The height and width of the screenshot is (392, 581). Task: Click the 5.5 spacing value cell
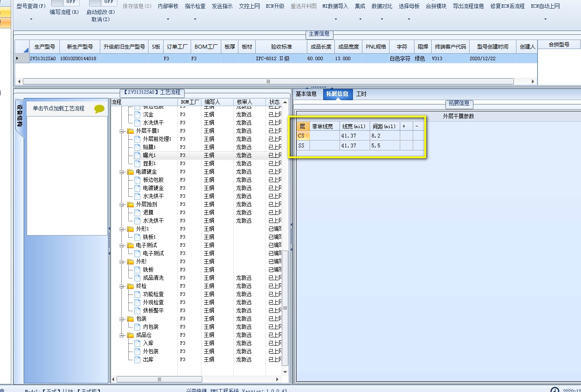(x=385, y=145)
